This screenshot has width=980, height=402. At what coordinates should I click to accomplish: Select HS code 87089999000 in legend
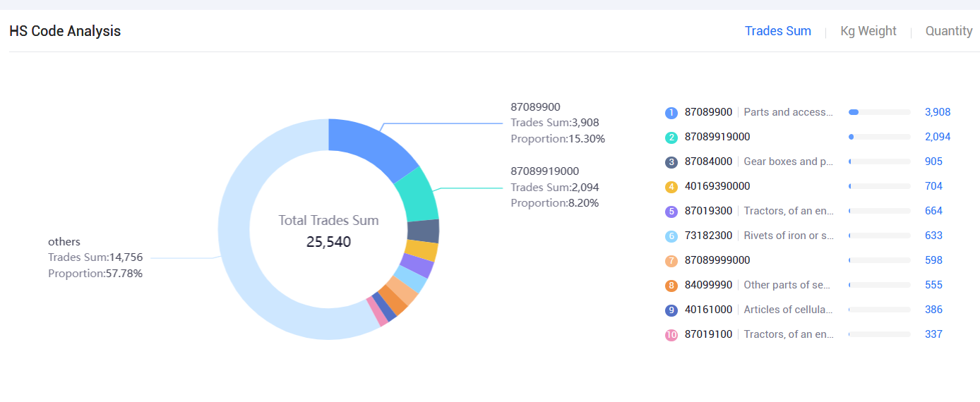pyautogui.click(x=717, y=260)
